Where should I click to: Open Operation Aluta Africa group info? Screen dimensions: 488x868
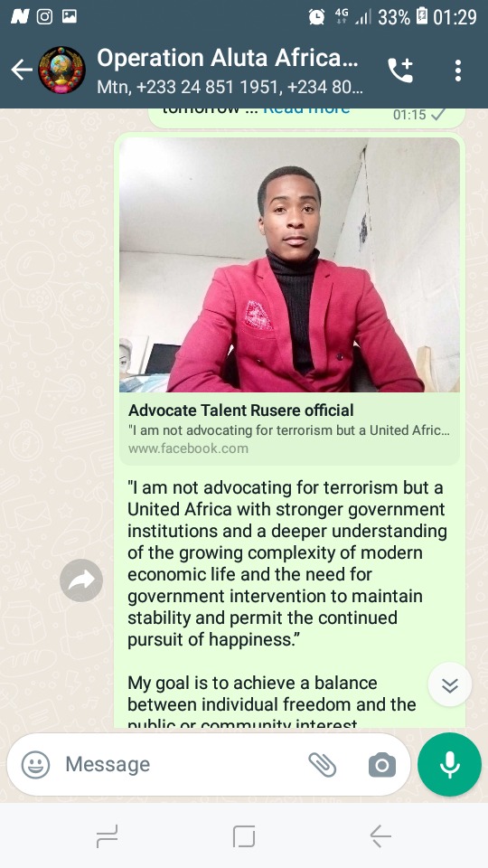tap(229, 71)
